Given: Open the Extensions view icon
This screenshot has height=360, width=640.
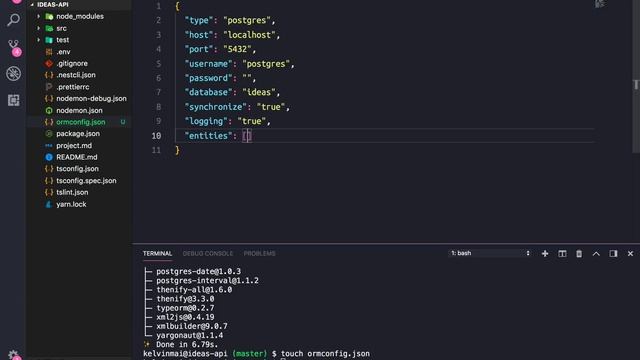Looking at the screenshot, I should pos(13,100).
